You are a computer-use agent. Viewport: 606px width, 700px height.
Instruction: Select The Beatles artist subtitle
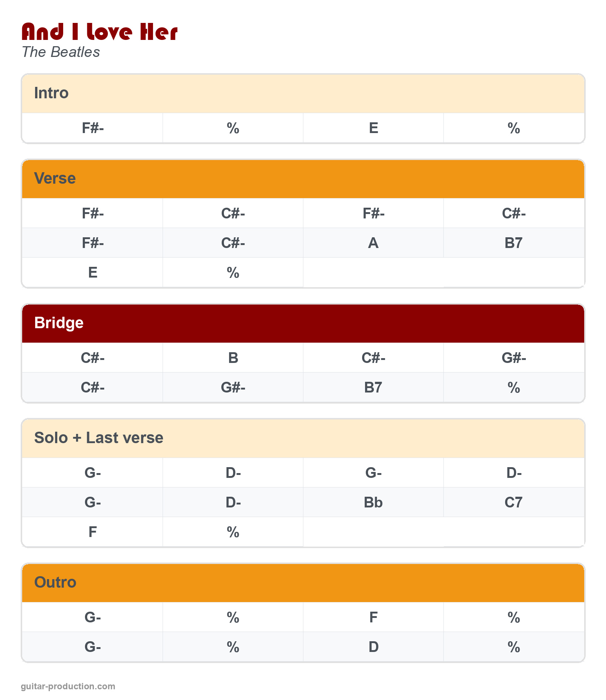61,52
